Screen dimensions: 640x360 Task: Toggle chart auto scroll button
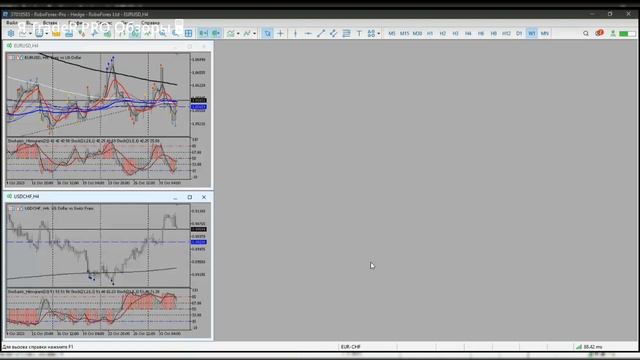[203, 33]
